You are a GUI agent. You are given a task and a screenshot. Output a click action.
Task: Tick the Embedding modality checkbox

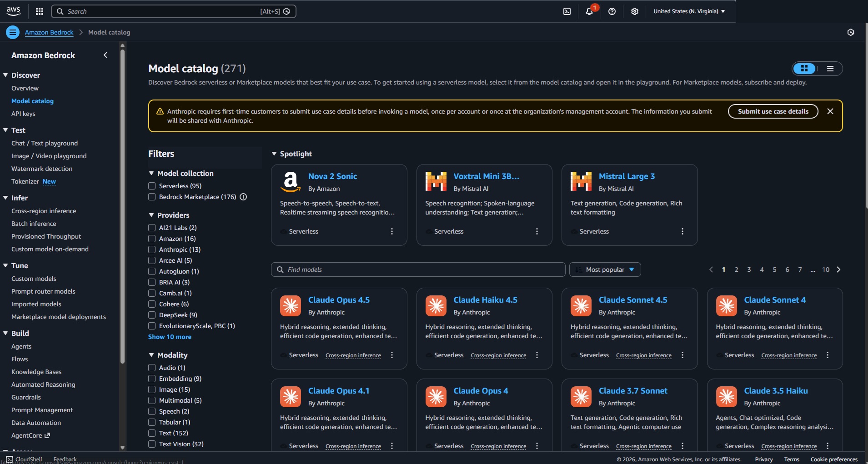pos(152,379)
